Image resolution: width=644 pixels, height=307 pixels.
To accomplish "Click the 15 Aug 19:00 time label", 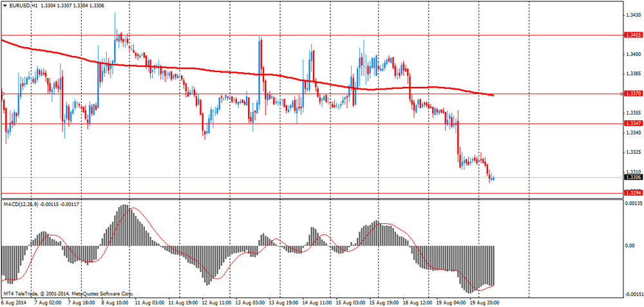I will click(384, 303).
